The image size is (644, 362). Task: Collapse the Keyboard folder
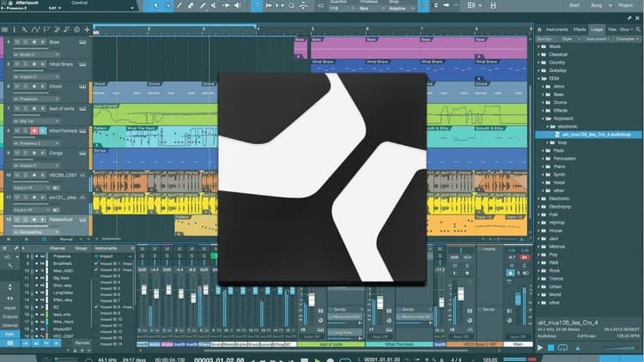pos(543,118)
